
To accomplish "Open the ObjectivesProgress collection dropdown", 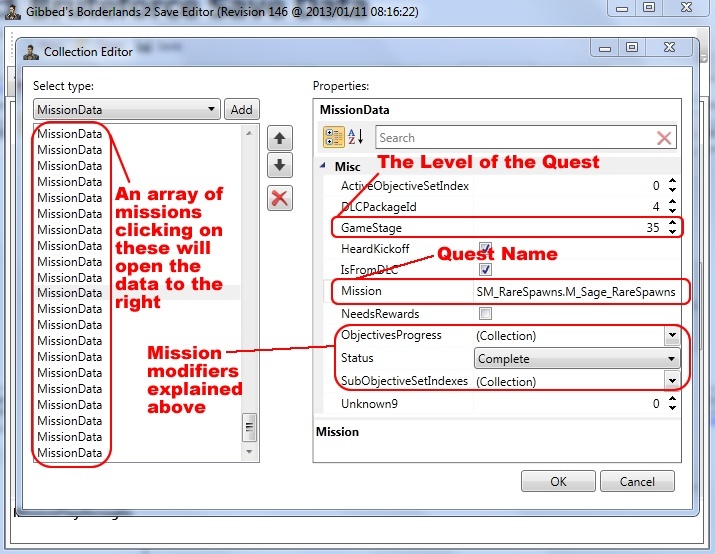I will (x=672, y=335).
